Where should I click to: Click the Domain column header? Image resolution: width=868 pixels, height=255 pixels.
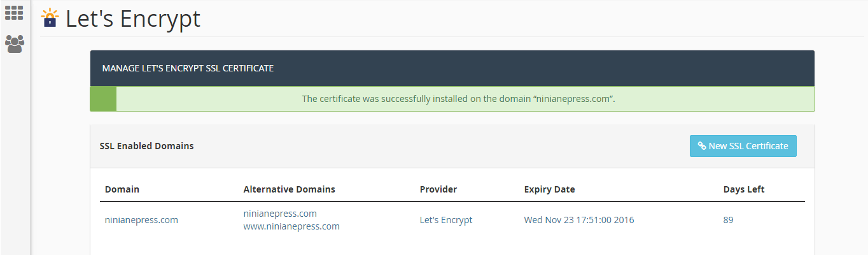point(122,189)
